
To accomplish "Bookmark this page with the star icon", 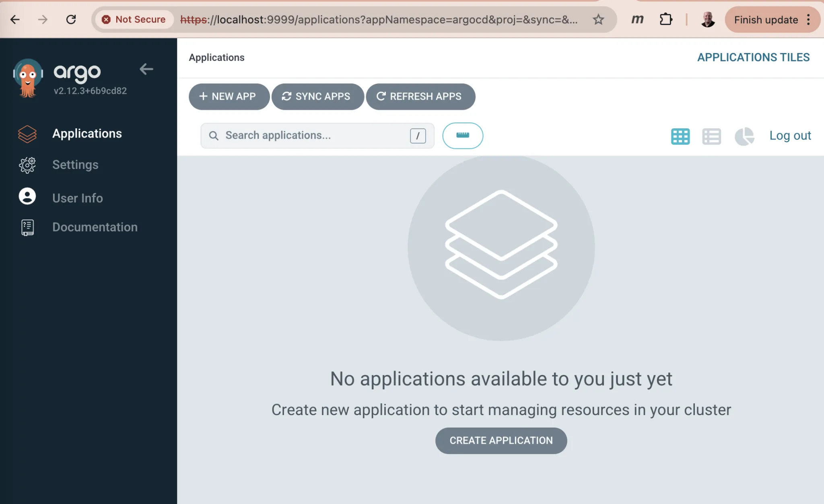I will (x=598, y=19).
